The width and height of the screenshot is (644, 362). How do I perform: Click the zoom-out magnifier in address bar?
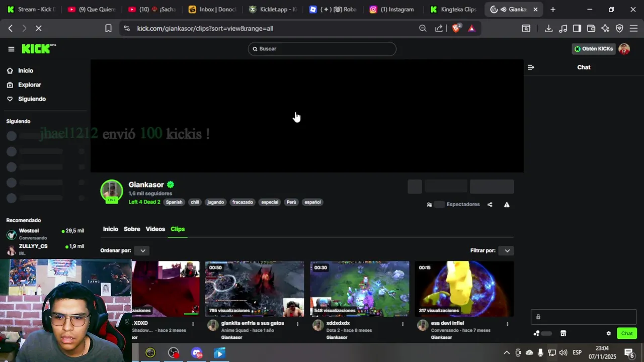(423, 29)
